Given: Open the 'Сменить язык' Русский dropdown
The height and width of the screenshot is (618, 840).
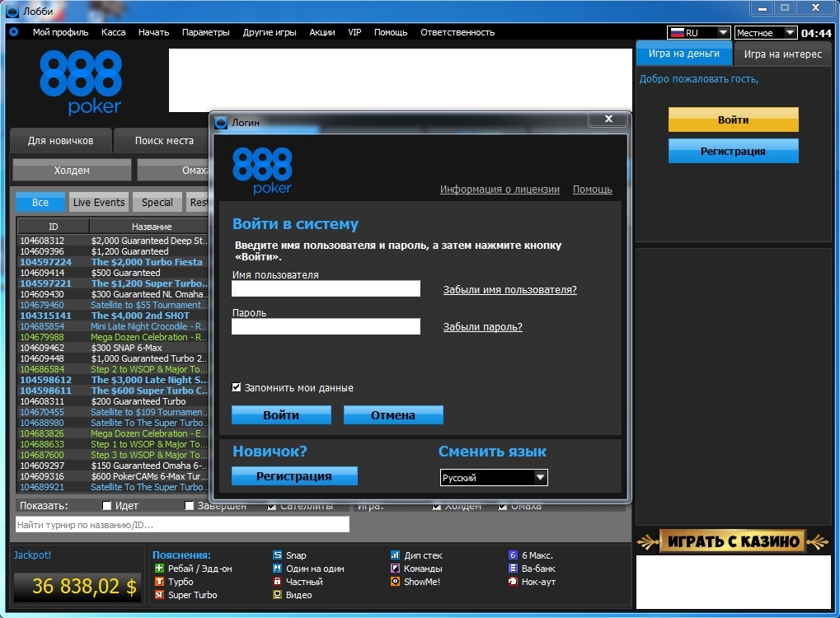Looking at the screenshot, I should [494, 477].
